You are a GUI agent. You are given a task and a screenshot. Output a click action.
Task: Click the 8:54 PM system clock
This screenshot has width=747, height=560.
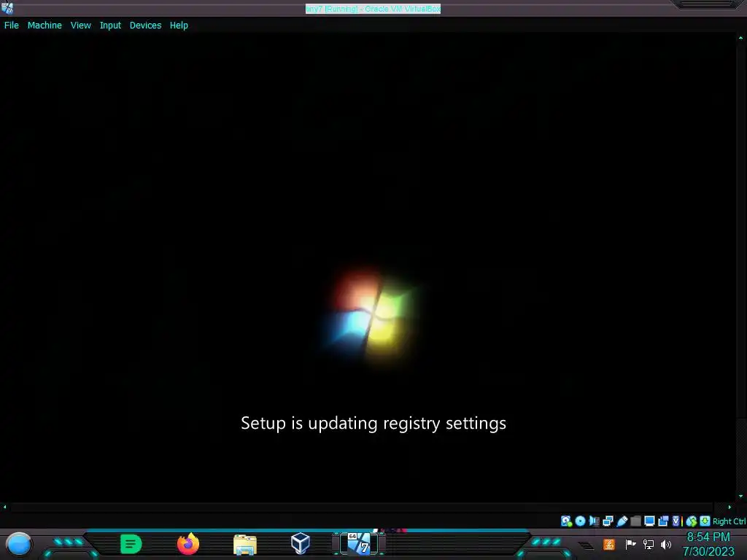(708, 537)
